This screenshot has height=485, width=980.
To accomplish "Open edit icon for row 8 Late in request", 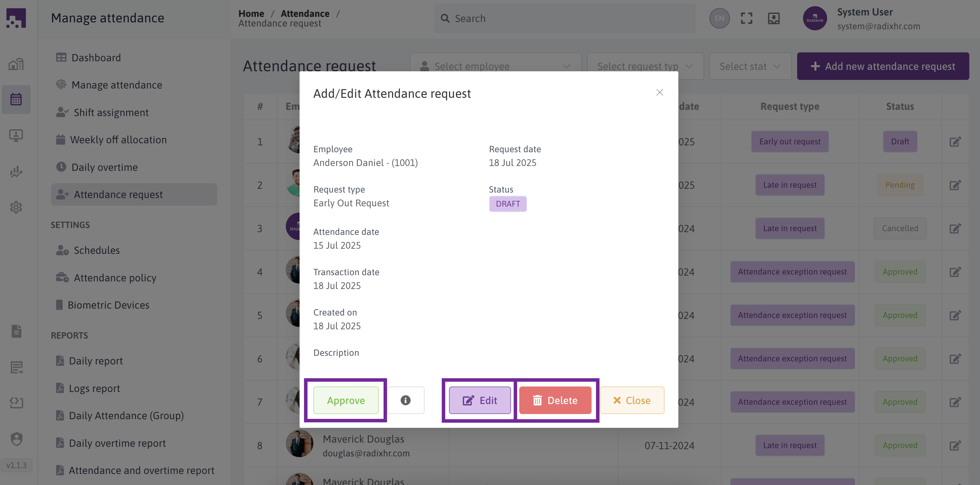I will [x=955, y=445].
